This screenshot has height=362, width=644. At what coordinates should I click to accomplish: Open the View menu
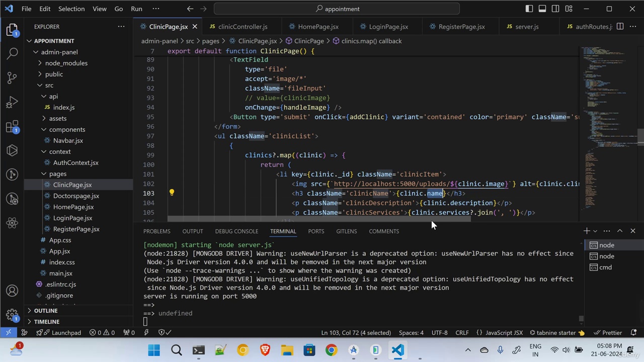(x=100, y=9)
